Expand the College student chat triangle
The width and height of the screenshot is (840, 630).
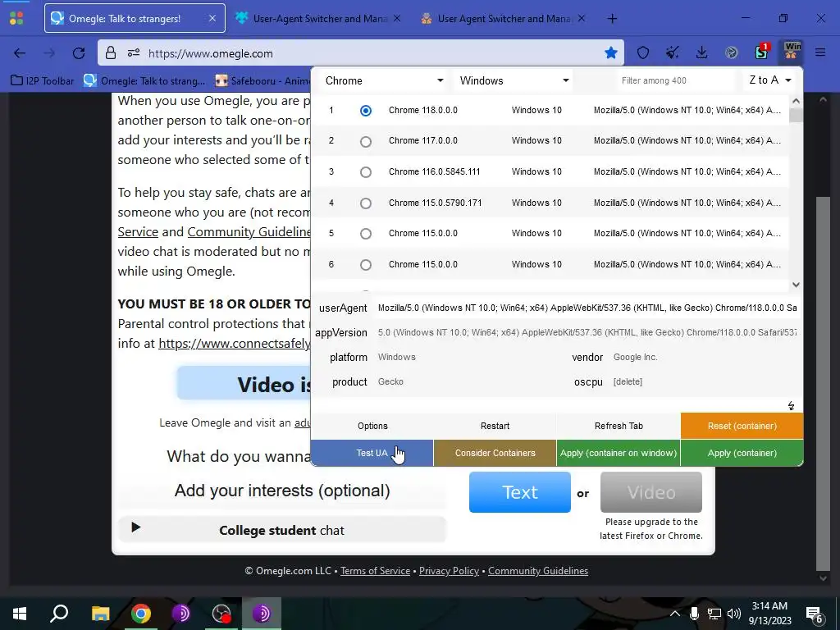(x=136, y=527)
